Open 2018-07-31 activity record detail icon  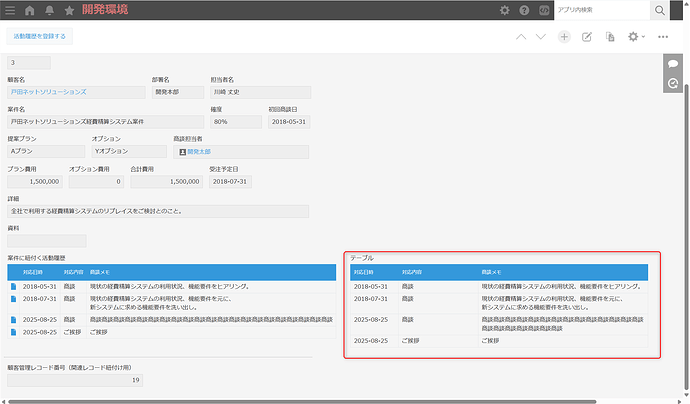pos(13,299)
